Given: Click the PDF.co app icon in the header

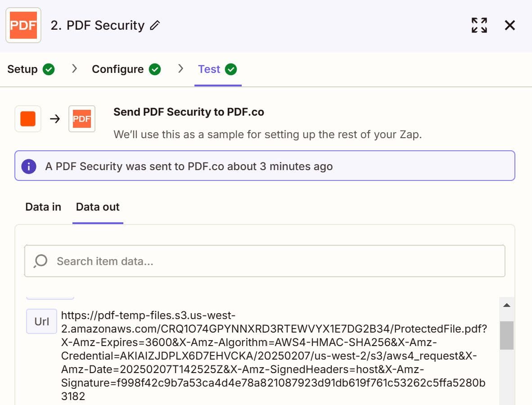Looking at the screenshot, I should 23,25.
